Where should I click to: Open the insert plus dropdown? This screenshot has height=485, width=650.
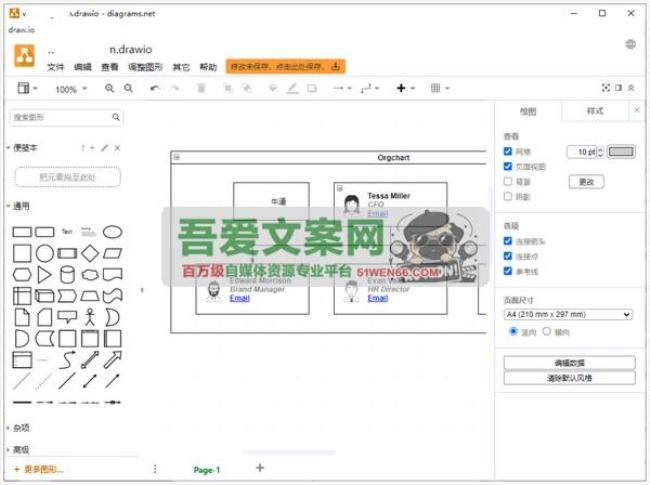pyautogui.click(x=406, y=88)
